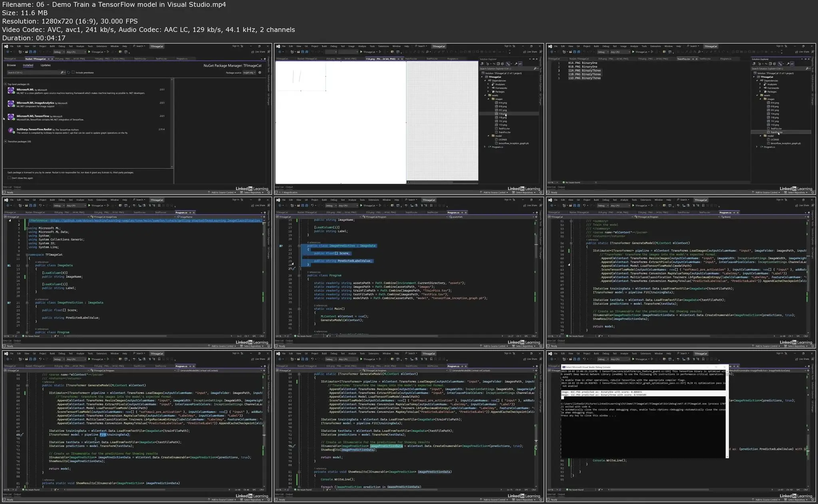Toggle Show All Files in image editor frame Solution Explorer

coord(503,64)
